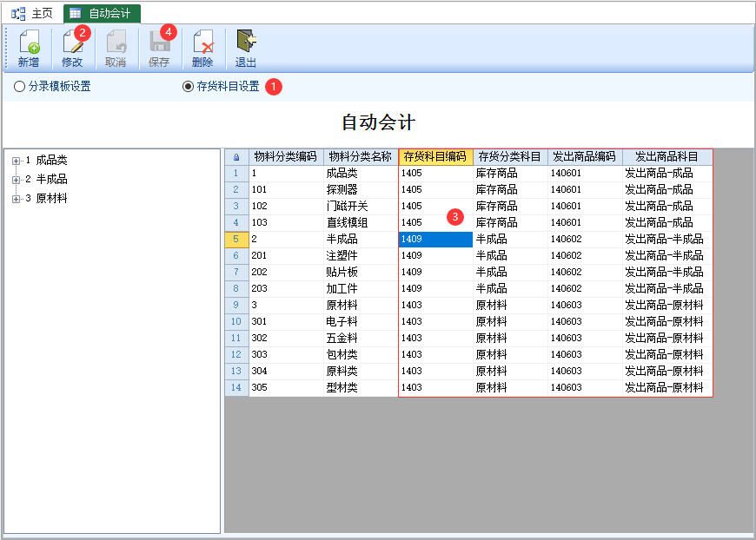Select row header number 14
Screen dimensions: 756x540
point(236,388)
